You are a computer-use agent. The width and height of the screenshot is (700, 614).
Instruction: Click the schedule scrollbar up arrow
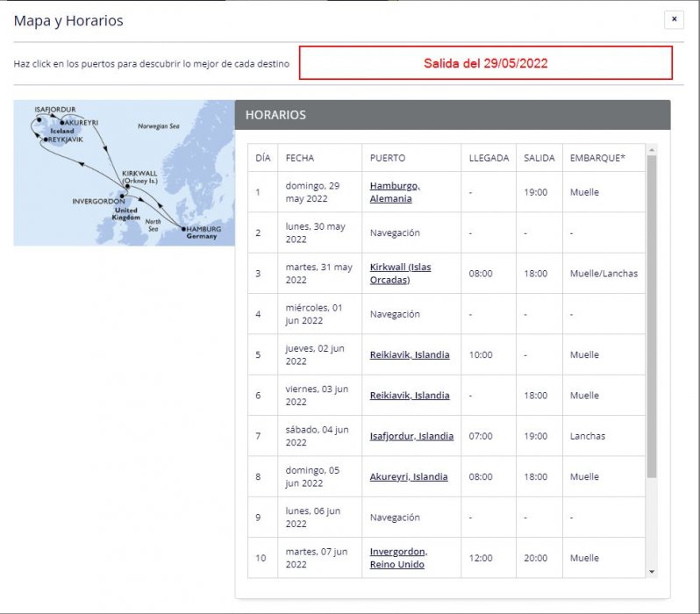click(x=651, y=150)
